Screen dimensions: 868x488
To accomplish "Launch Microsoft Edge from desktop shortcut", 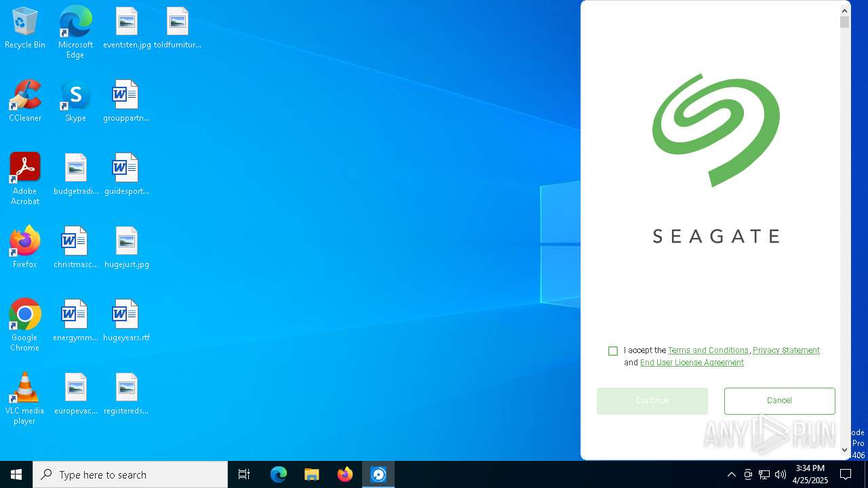I will pos(75,33).
